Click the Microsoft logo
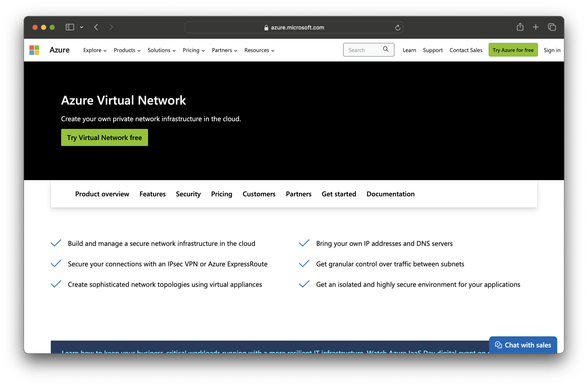 click(34, 50)
